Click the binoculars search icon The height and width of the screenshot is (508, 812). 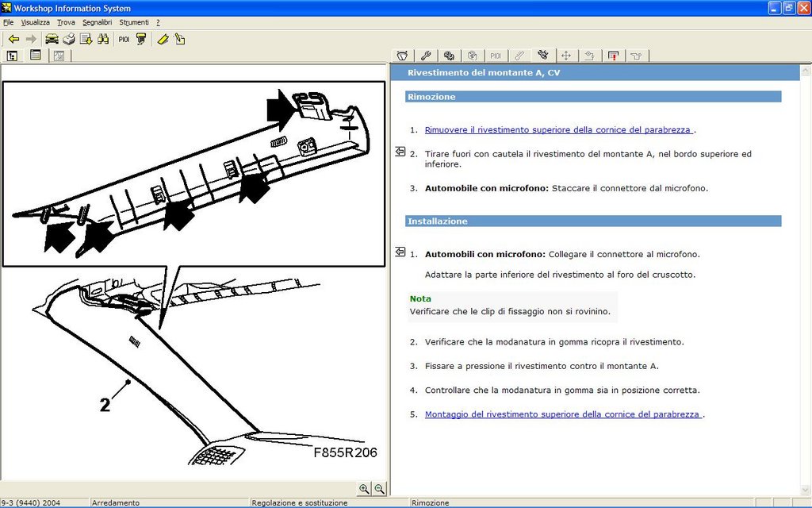pyautogui.click(x=103, y=39)
